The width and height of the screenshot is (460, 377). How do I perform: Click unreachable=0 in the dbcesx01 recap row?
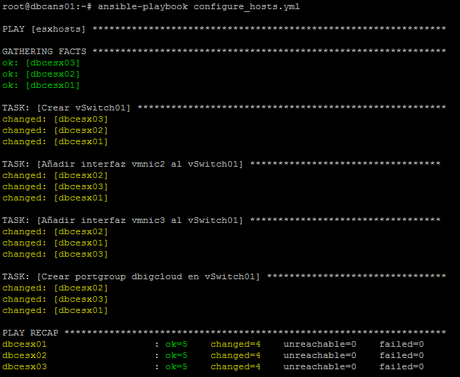pyautogui.click(x=320, y=344)
